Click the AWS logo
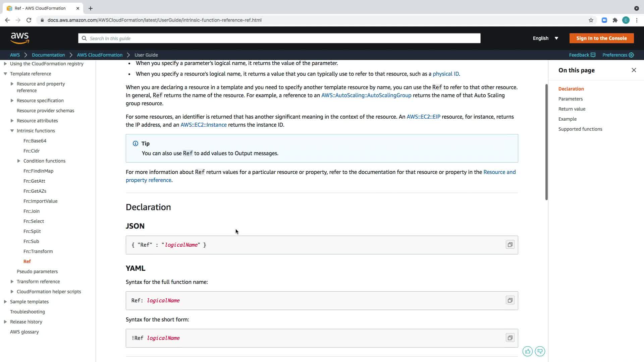Image resolution: width=644 pixels, height=362 pixels. pyautogui.click(x=20, y=38)
